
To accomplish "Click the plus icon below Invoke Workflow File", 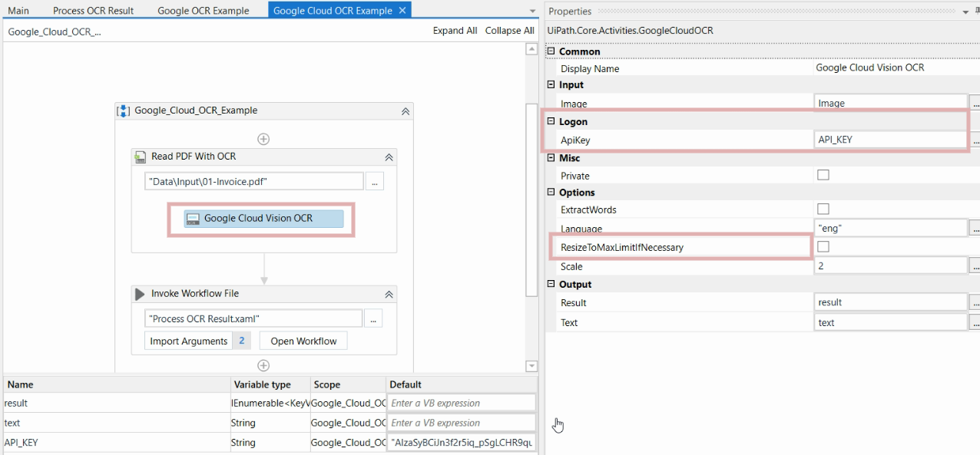I will tap(263, 364).
